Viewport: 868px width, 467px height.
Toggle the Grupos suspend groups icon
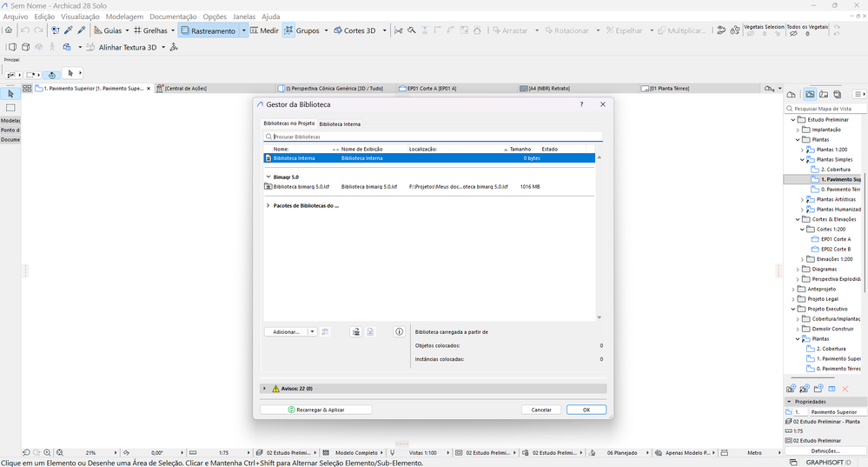point(288,30)
